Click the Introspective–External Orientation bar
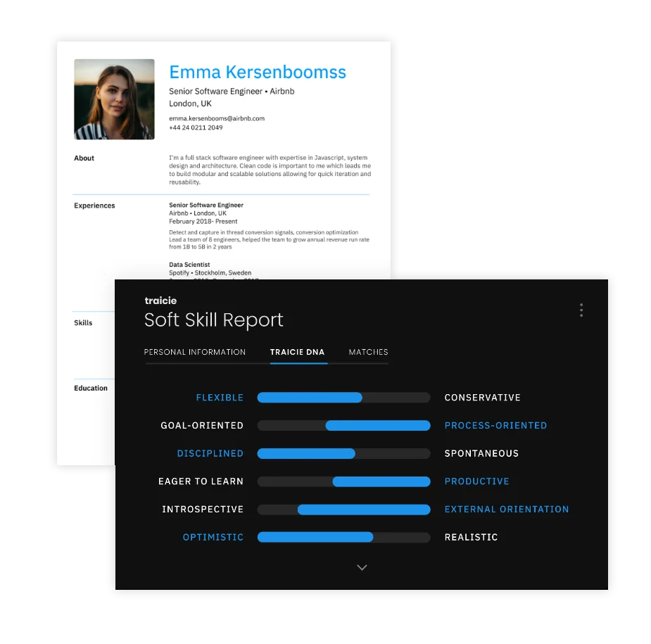This screenshot has width=651, height=644. pyautogui.click(x=343, y=510)
